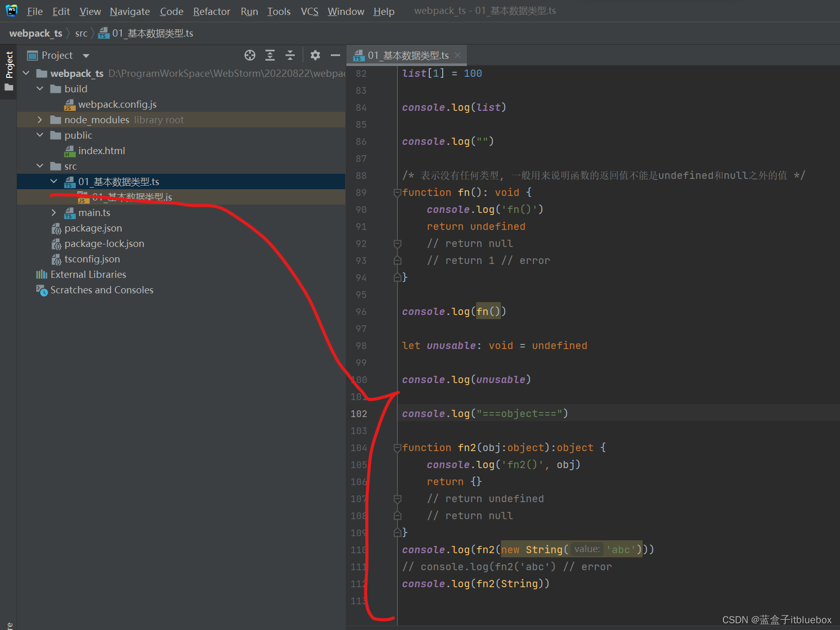
Task: Select package-lock.json in project tree
Action: (104, 244)
